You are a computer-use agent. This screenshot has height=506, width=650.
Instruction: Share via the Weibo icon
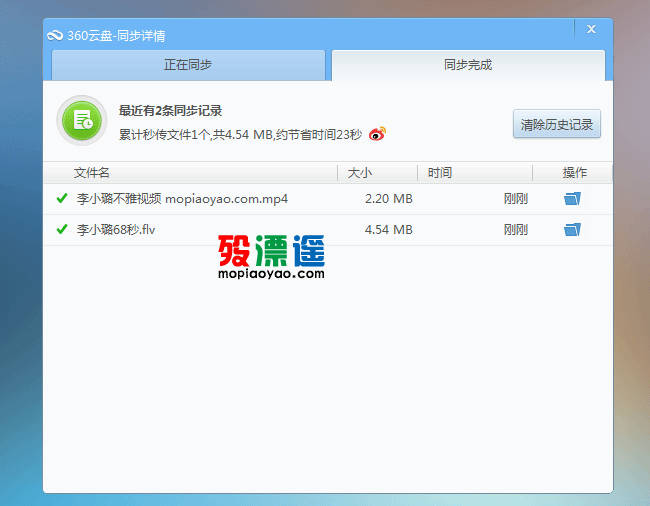377,134
